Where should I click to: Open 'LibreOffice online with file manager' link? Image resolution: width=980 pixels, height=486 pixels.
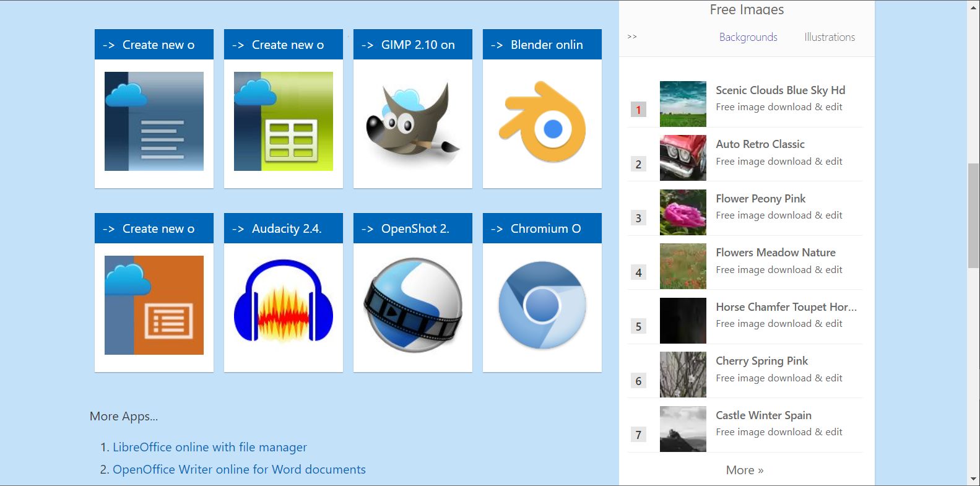210,447
